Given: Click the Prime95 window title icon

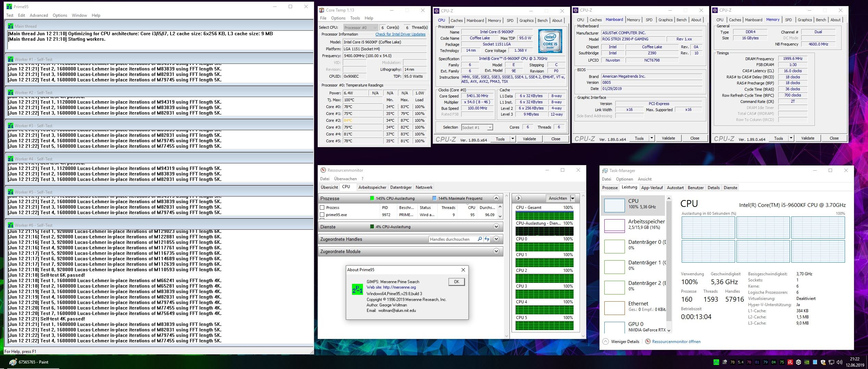Looking at the screenshot, I should (x=9, y=6).
